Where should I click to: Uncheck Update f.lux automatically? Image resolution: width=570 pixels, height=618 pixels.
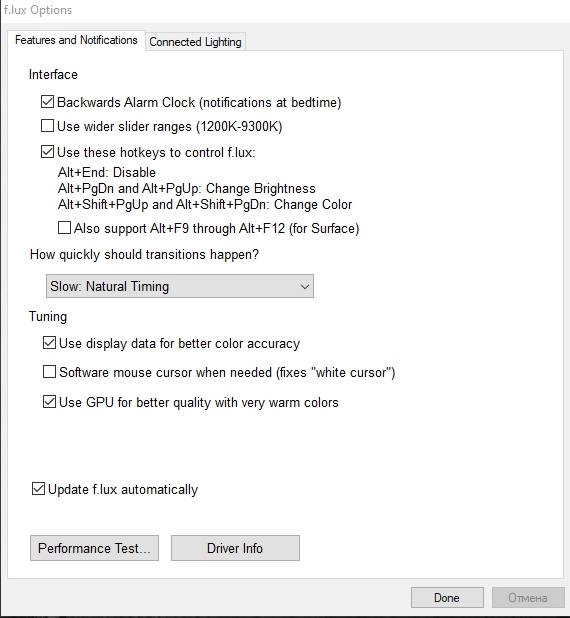coord(38,489)
